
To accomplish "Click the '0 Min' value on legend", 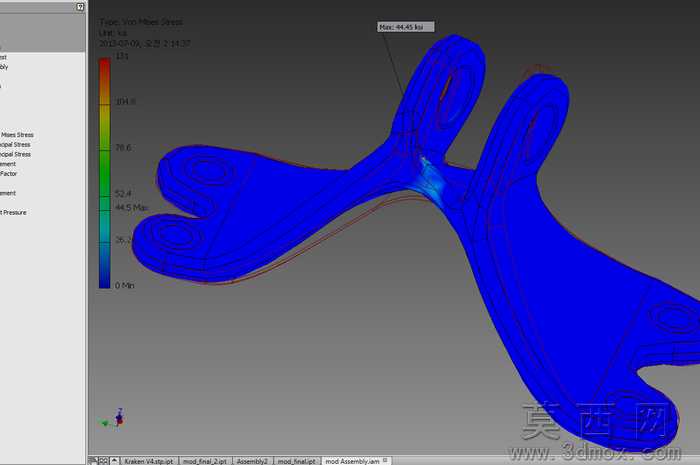I will click(x=125, y=285).
